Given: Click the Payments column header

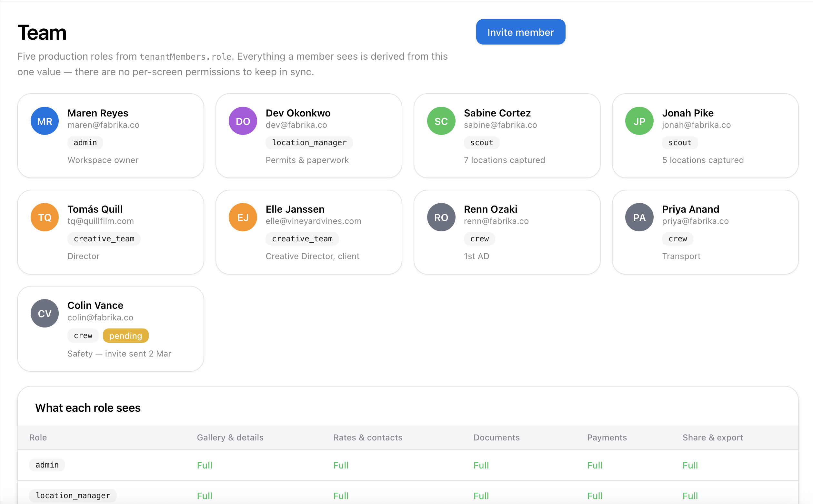Looking at the screenshot, I should [607, 437].
